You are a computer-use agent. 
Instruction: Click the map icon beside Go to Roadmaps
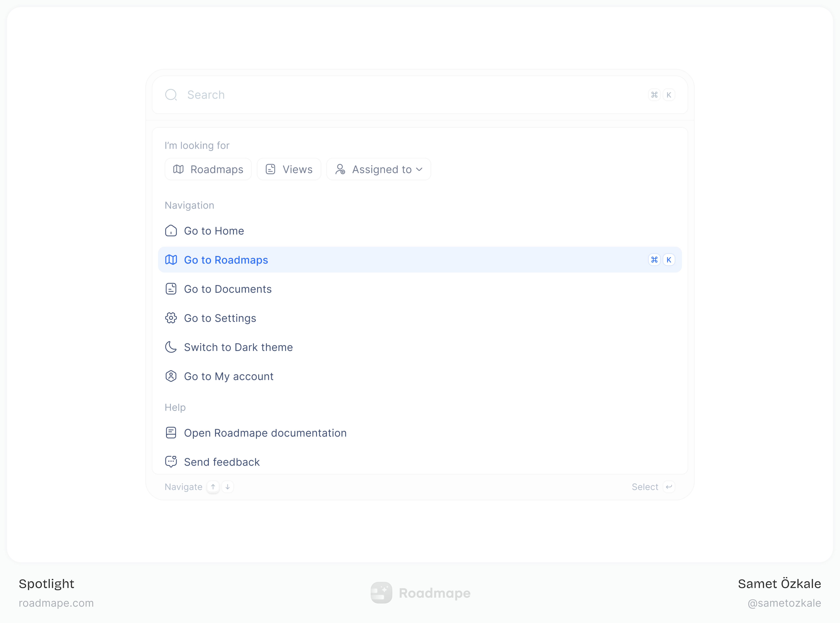[x=171, y=260]
